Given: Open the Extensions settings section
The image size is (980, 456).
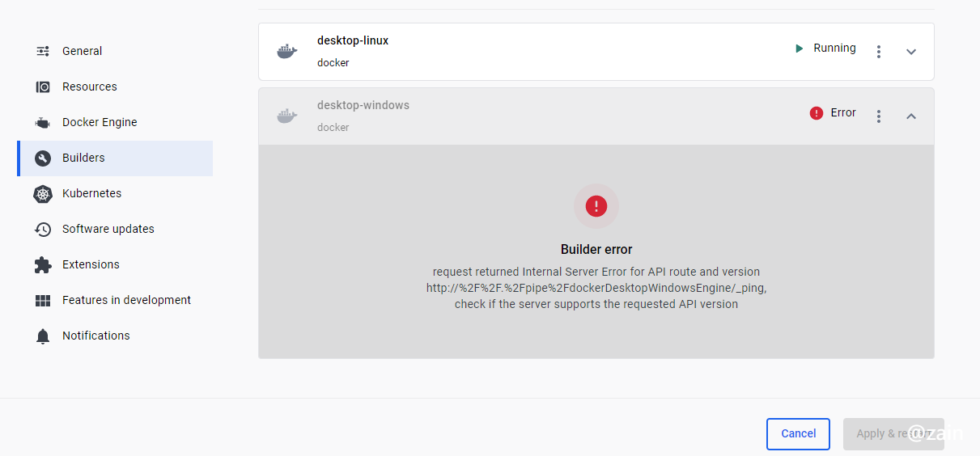Looking at the screenshot, I should coord(115,264).
